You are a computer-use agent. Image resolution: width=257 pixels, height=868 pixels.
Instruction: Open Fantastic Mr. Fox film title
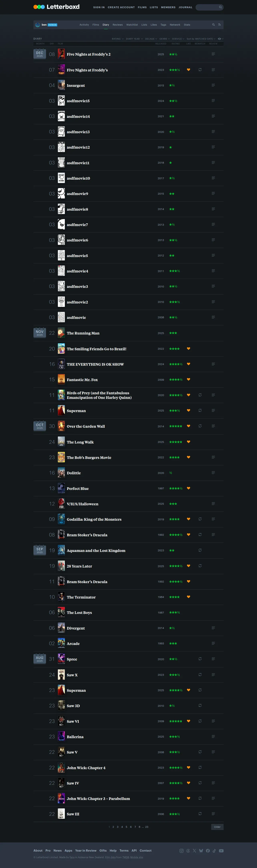coord(82,380)
